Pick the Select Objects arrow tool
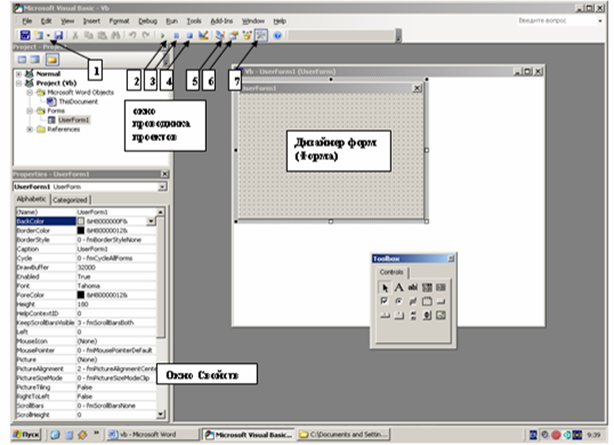614x445 pixels. [x=385, y=288]
